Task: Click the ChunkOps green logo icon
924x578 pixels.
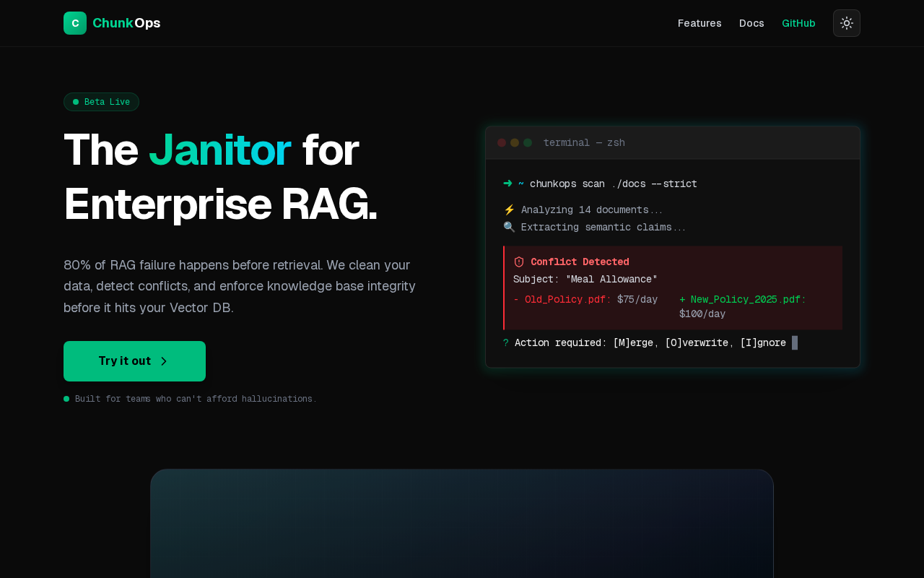Action: 75,23
